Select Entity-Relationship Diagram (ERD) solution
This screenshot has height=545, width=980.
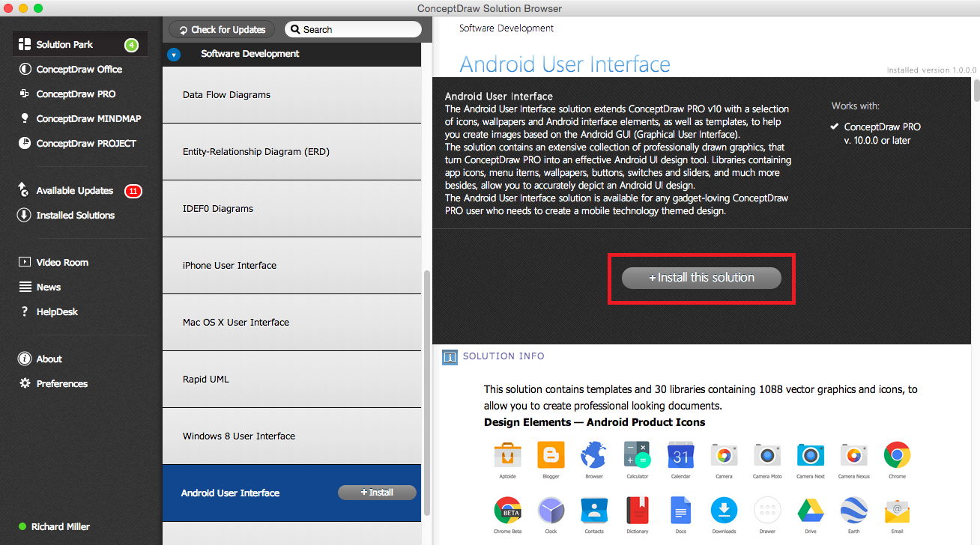(x=292, y=152)
